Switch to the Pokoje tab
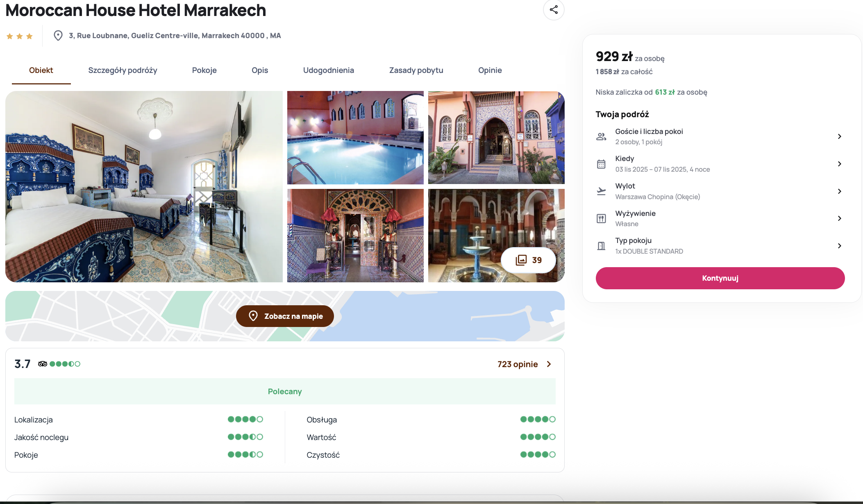Screen dimensions: 863x504 [204, 70]
